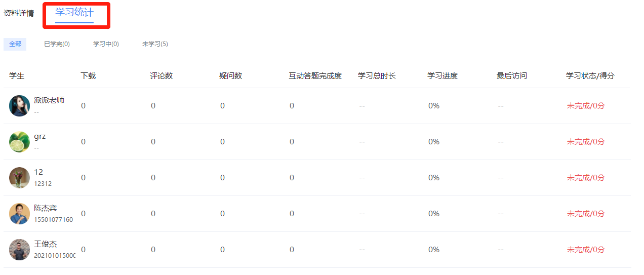Filter by 已学完(0)
The height and width of the screenshot is (275, 644).
click(57, 44)
